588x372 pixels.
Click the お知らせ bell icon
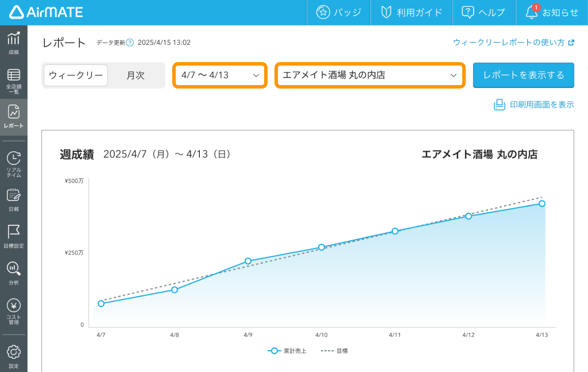[531, 13]
